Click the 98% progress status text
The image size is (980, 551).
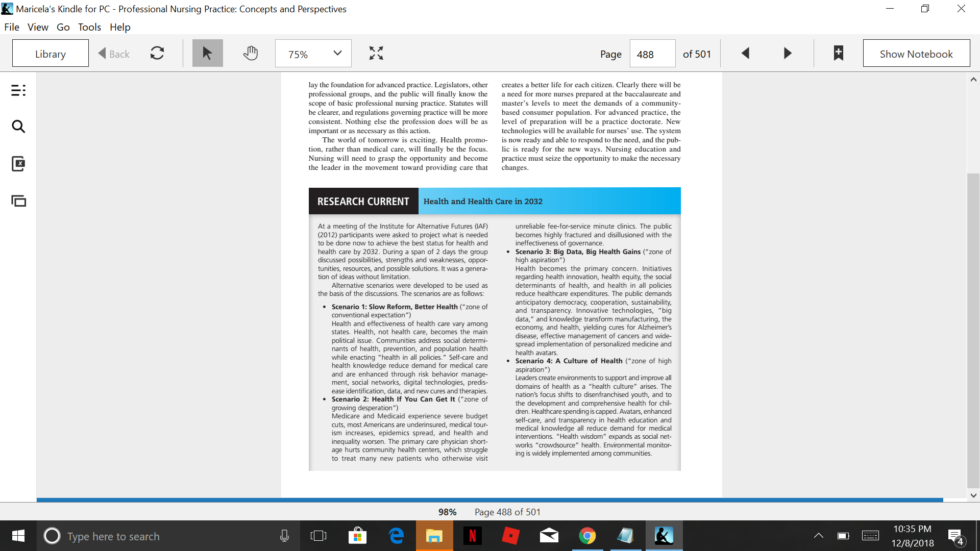click(x=447, y=512)
